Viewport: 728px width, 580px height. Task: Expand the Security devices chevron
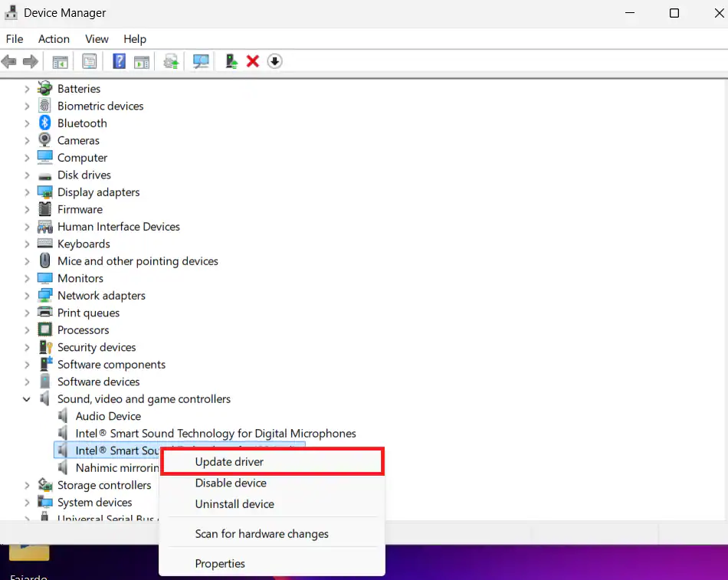(27, 347)
